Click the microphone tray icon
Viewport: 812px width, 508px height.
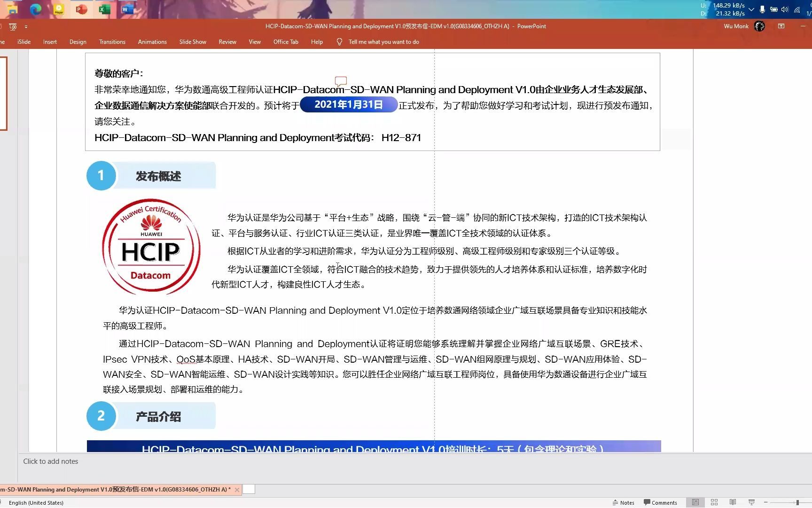tap(762, 9)
